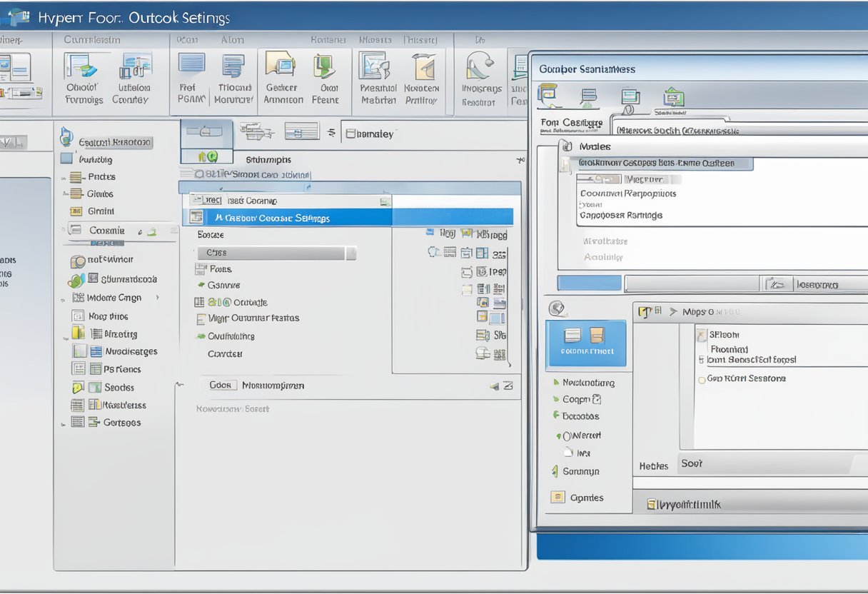The image size is (868, 594).
Task: Click the 'Wgr Outormar Fastas' entry
Action: pyautogui.click(x=253, y=318)
